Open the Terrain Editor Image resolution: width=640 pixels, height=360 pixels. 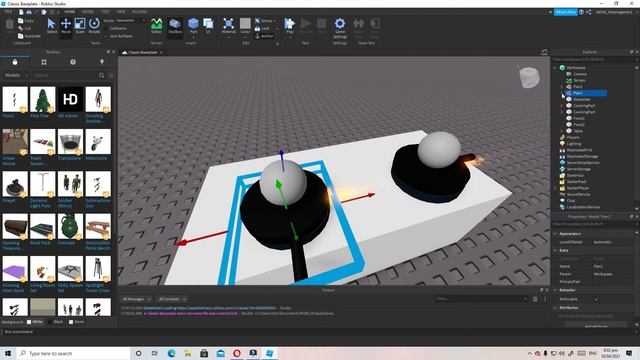tap(156, 26)
